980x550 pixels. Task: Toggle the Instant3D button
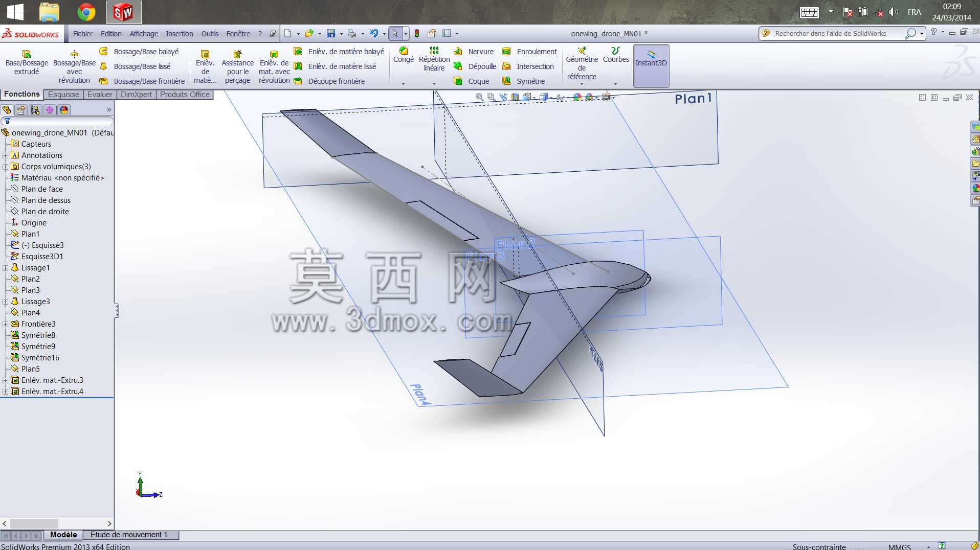(651, 66)
